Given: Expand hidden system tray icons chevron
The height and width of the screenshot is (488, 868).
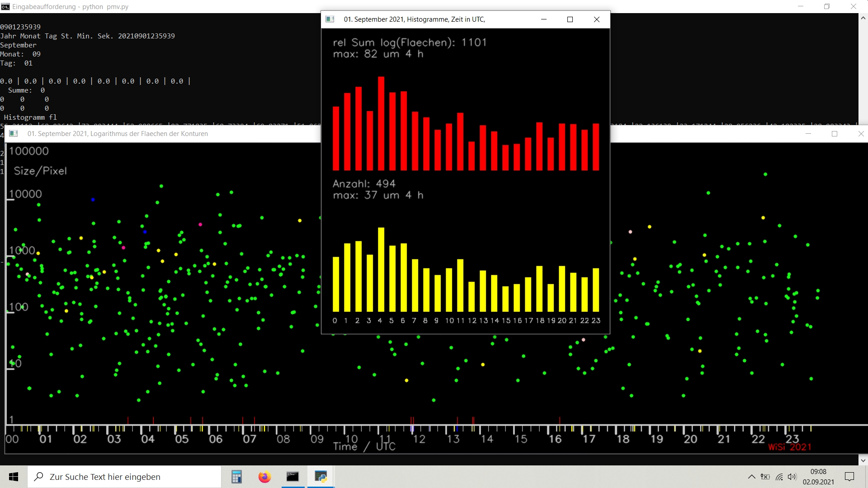Looking at the screenshot, I should tap(751, 477).
